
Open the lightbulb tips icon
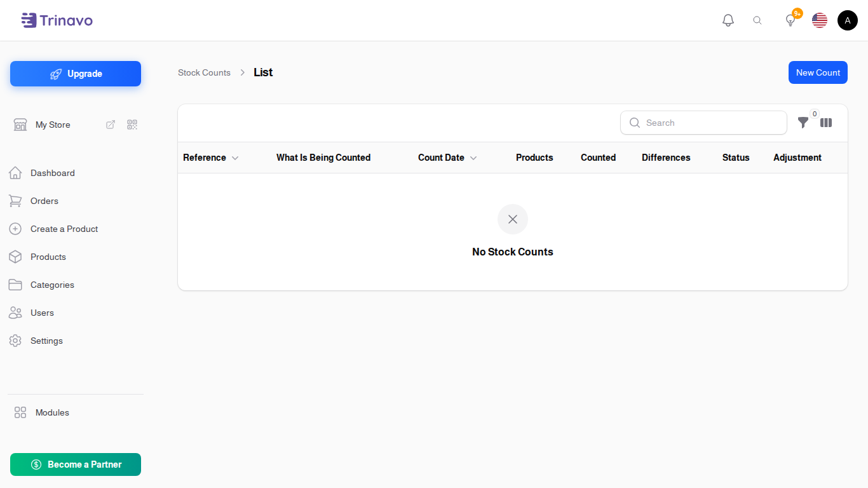click(x=790, y=20)
